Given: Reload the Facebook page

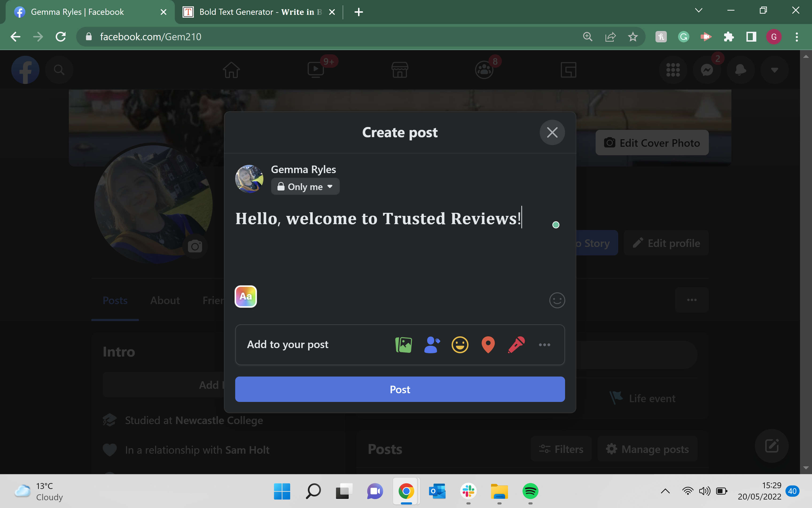Looking at the screenshot, I should pyautogui.click(x=61, y=37).
